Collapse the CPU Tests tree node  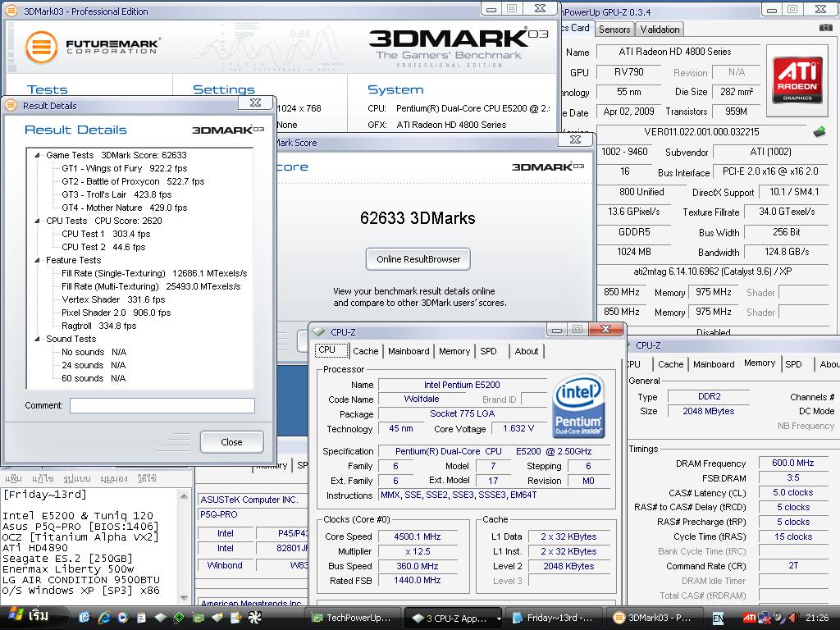coord(37,221)
